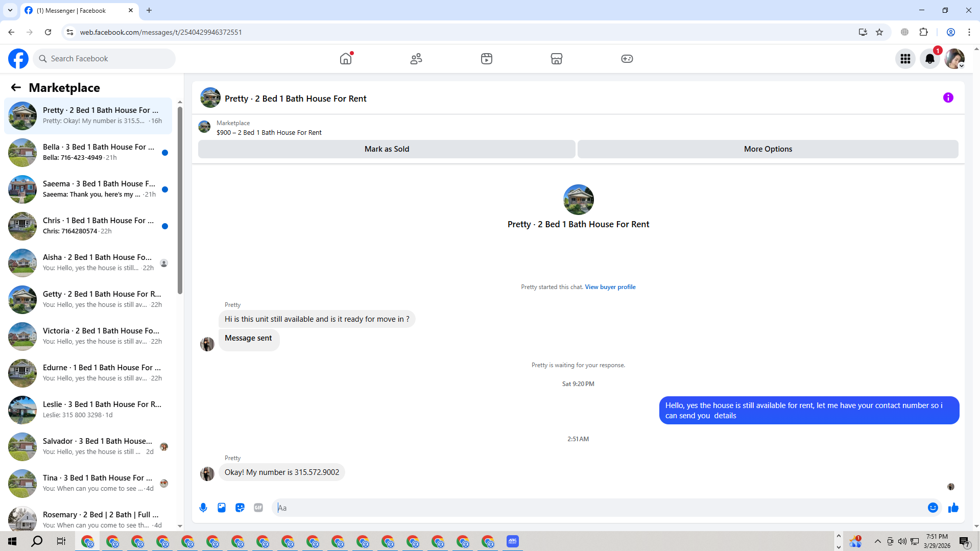Click scroll-down arrow of conversation list

tap(180, 525)
